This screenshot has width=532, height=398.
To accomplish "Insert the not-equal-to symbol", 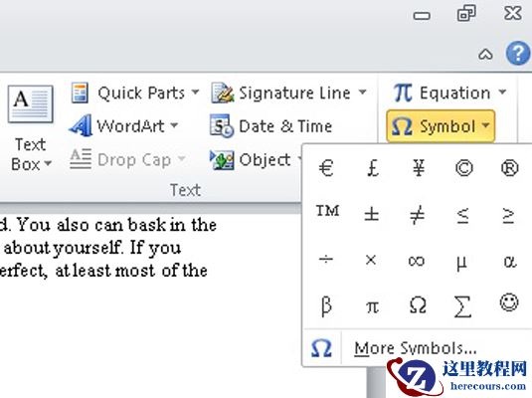I will click(417, 215).
